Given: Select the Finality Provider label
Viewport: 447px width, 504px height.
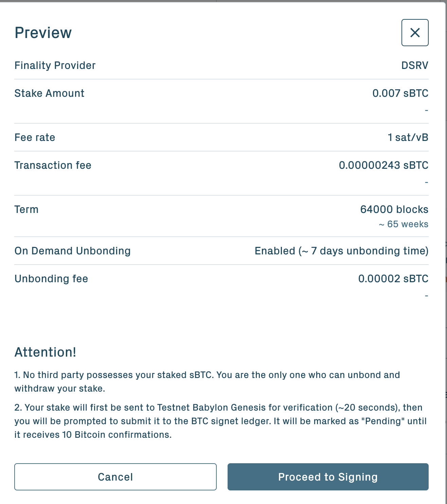Looking at the screenshot, I should (55, 65).
